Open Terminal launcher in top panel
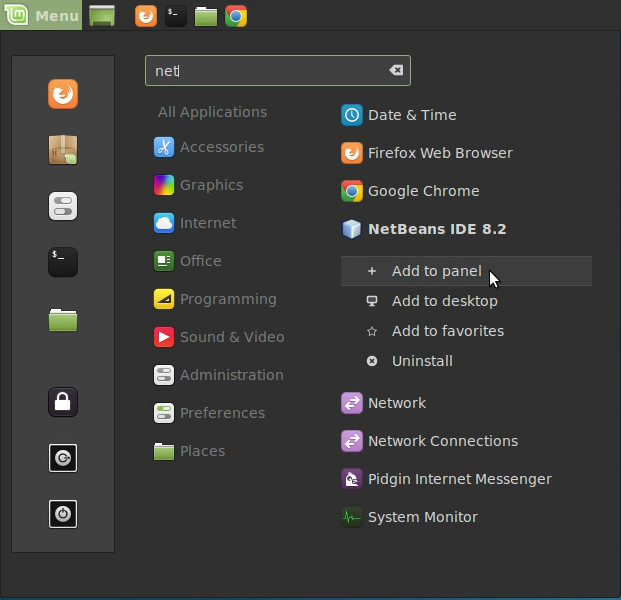Image resolution: width=621 pixels, height=600 pixels. point(176,16)
